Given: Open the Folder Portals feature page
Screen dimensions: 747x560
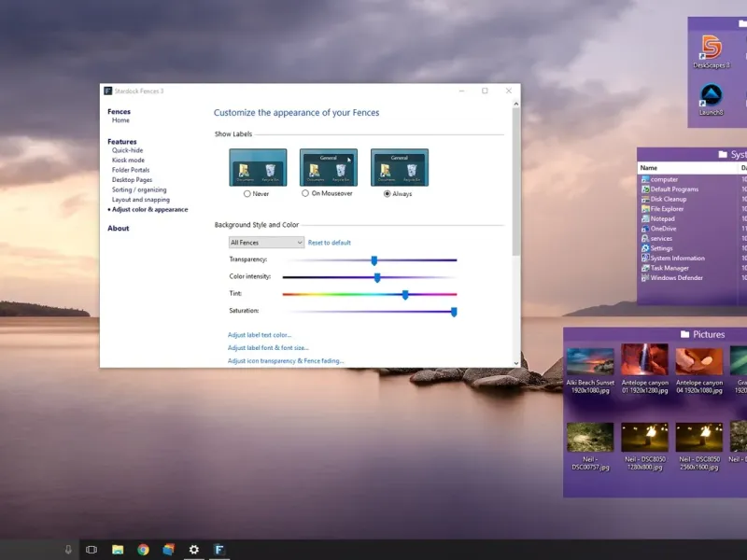Looking at the screenshot, I should [x=131, y=170].
